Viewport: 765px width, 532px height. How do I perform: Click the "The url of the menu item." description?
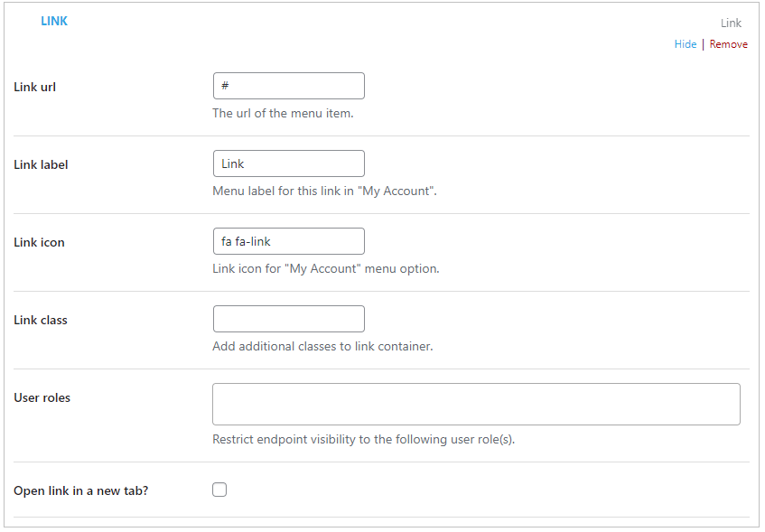pyautogui.click(x=283, y=113)
